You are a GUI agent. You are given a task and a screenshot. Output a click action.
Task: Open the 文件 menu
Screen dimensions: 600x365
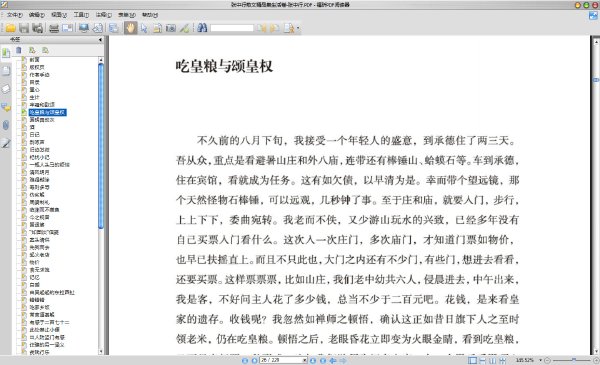point(15,15)
